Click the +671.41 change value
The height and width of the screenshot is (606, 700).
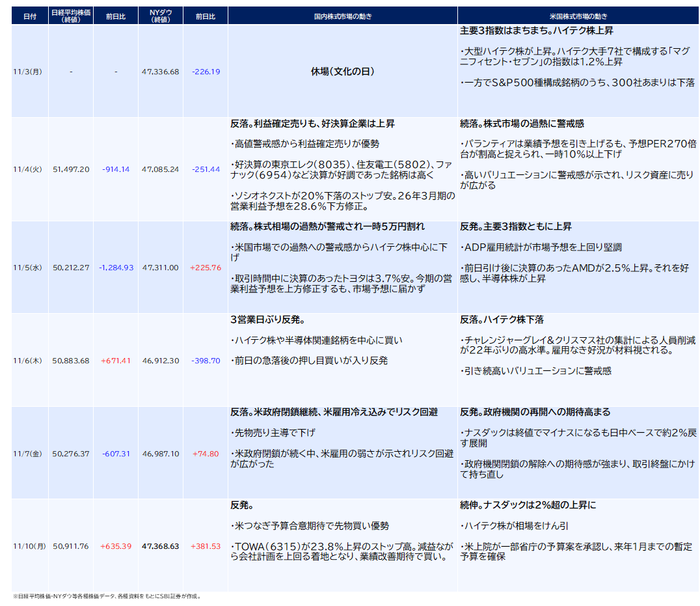tap(116, 361)
